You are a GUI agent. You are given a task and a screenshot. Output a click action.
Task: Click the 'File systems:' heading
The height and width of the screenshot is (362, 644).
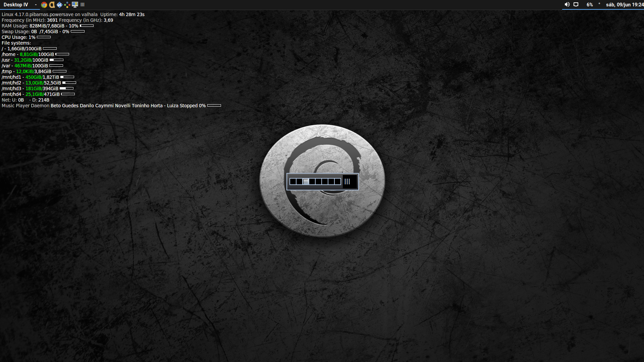pyautogui.click(x=16, y=43)
